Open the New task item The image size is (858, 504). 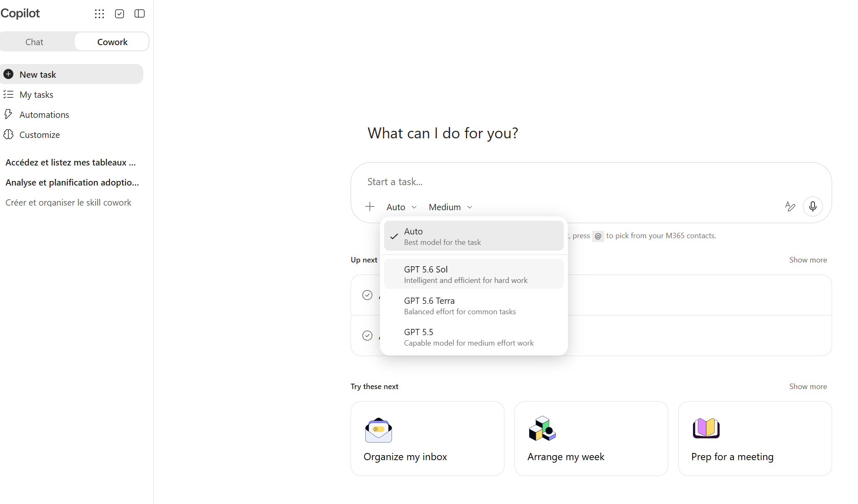pyautogui.click(x=71, y=74)
